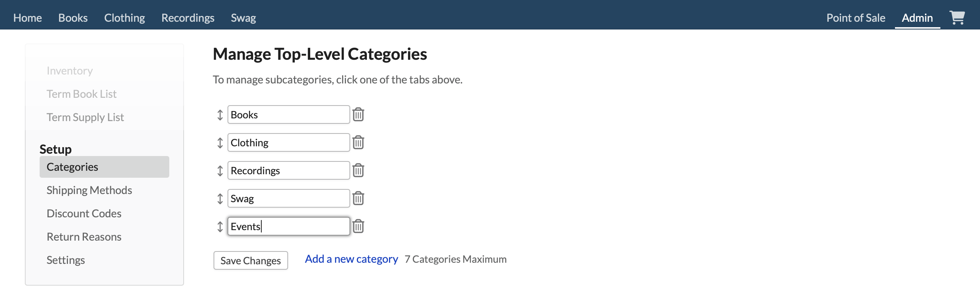Viewport: 980px width, 293px height.
Task: Open the Admin tab
Action: coord(917,17)
